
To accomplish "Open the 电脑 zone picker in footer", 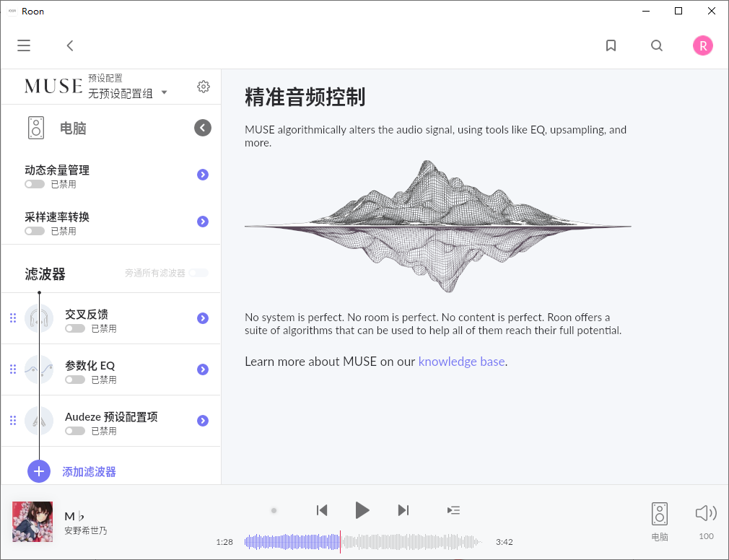I will click(x=659, y=522).
